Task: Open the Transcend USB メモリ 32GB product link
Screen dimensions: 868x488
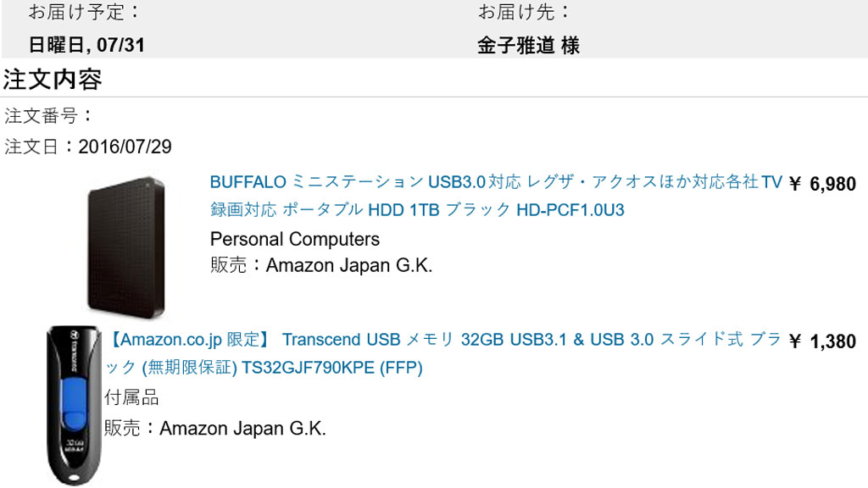Action: [442, 353]
